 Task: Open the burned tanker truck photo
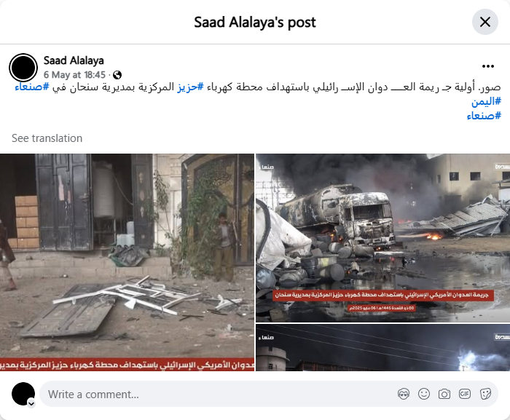pyautogui.click(x=382, y=238)
